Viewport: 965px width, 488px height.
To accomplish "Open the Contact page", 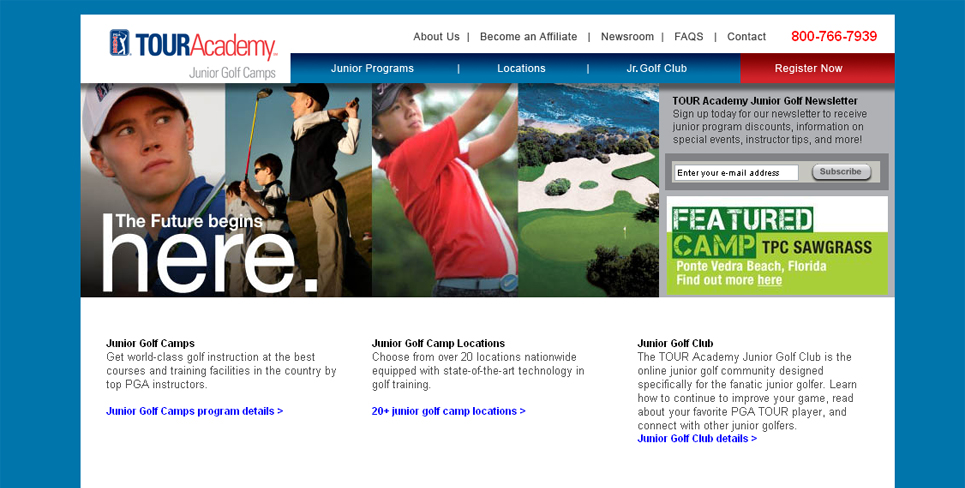I will click(747, 36).
